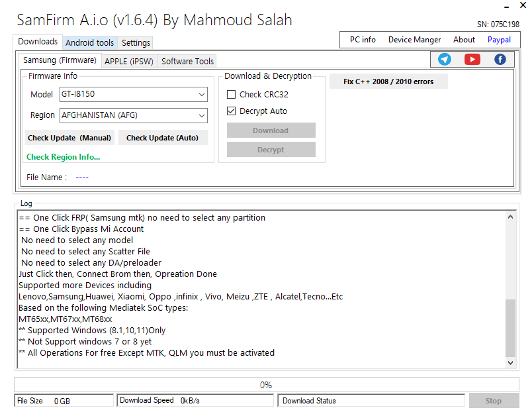The image size is (532, 420).
Task: Click the log scrollbar thumb
Action: click(510, 328)
